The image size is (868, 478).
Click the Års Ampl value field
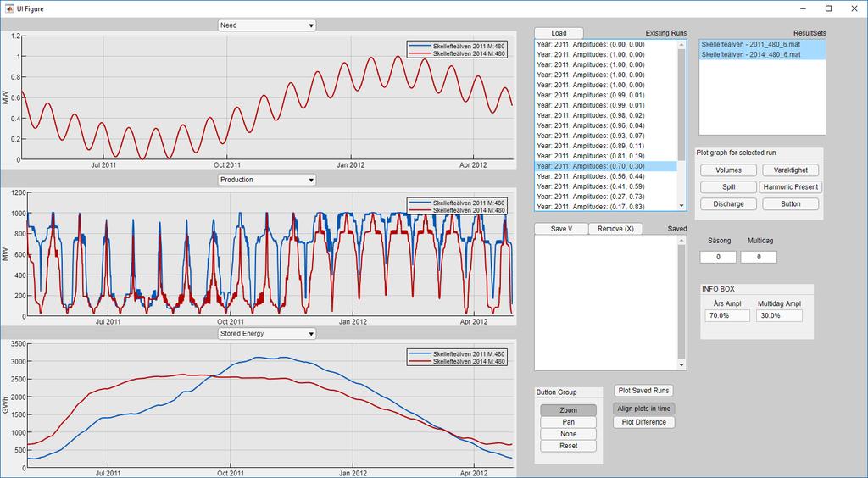pyautogui.click(x=727, y=315)
